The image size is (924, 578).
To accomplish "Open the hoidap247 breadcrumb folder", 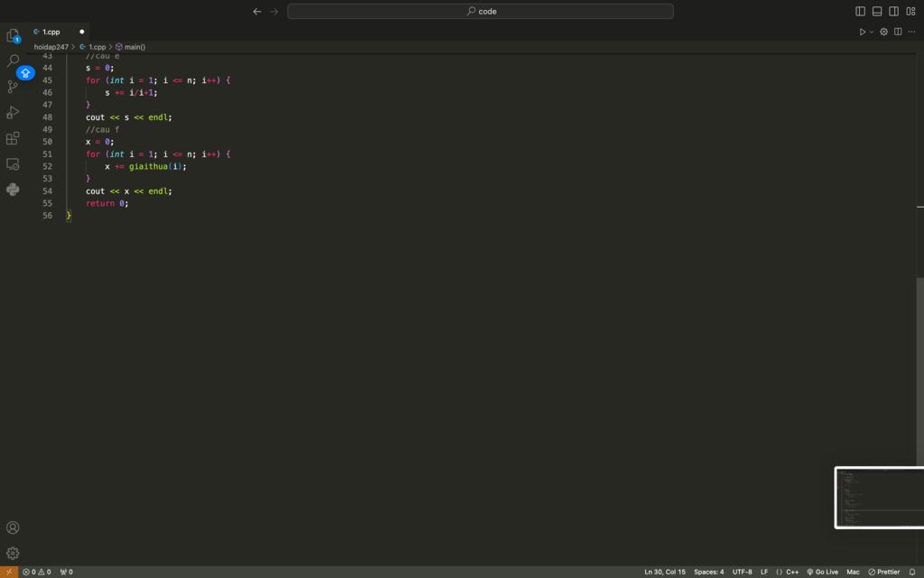I will [51, 47].
